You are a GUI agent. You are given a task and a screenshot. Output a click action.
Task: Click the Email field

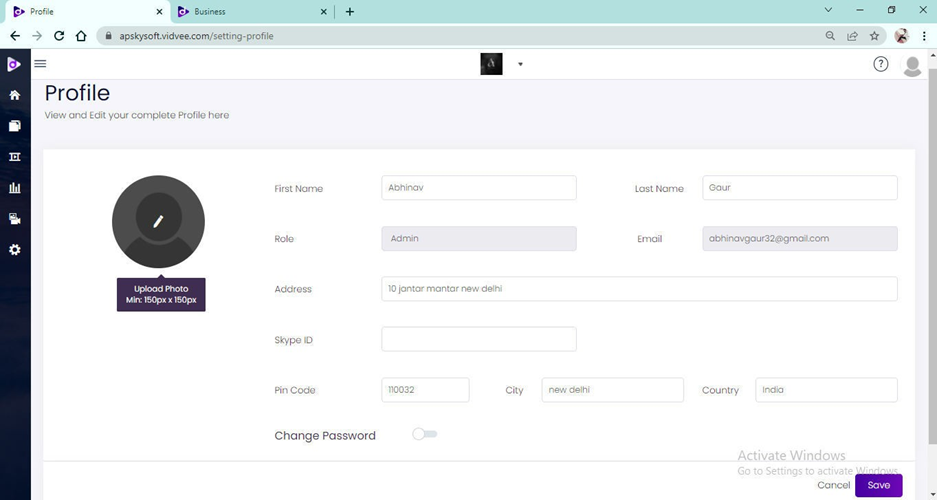(x=800, y=238)
